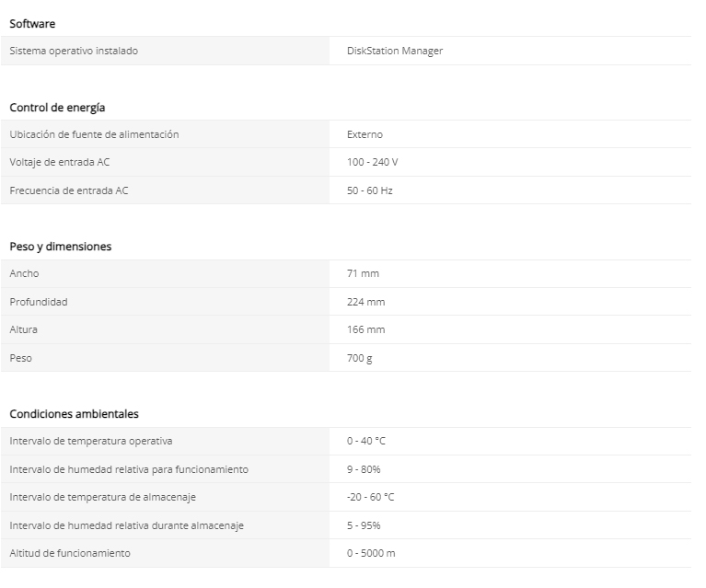Click the Software section heading
Image resolution: width=706 pixels, height=588 pixels.
click(32, 23)
